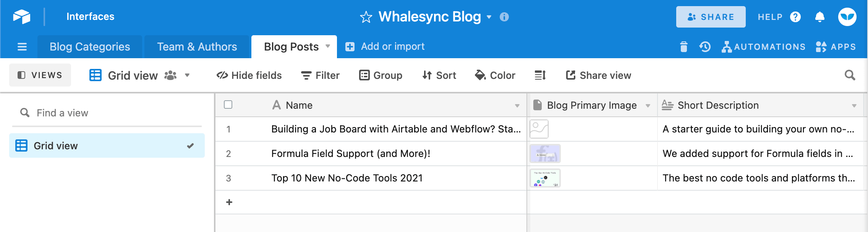
Task: Click the add row plus icon
Action: coord(229,202)
